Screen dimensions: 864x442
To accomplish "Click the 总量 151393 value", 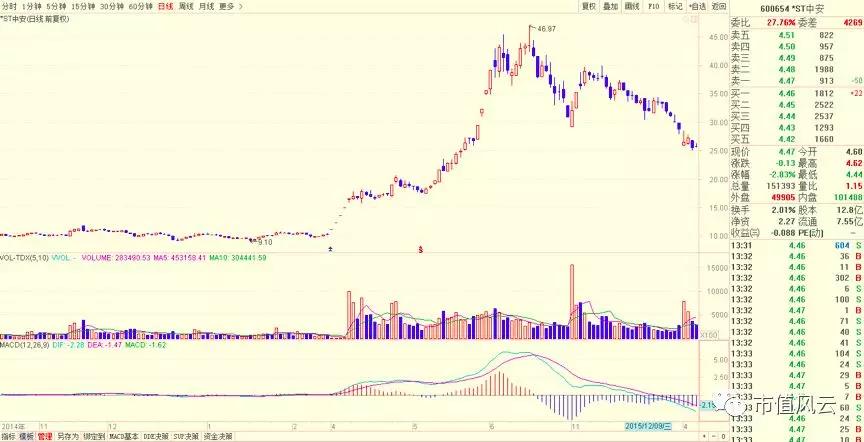I will coord(782,186).
